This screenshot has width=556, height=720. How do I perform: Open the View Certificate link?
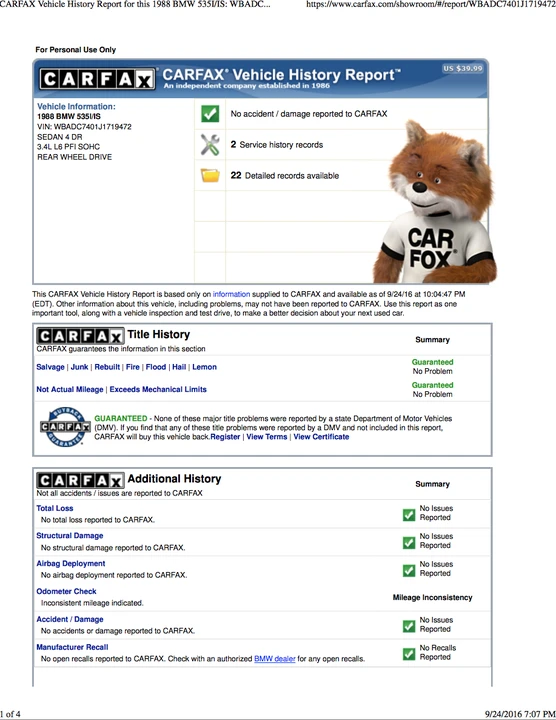pyautogui.click(x=321, y=437)
